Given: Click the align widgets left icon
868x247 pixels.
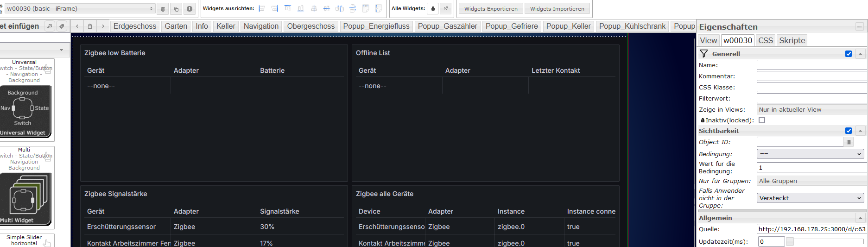Looking at the screenshot, I should pos(262,8).
